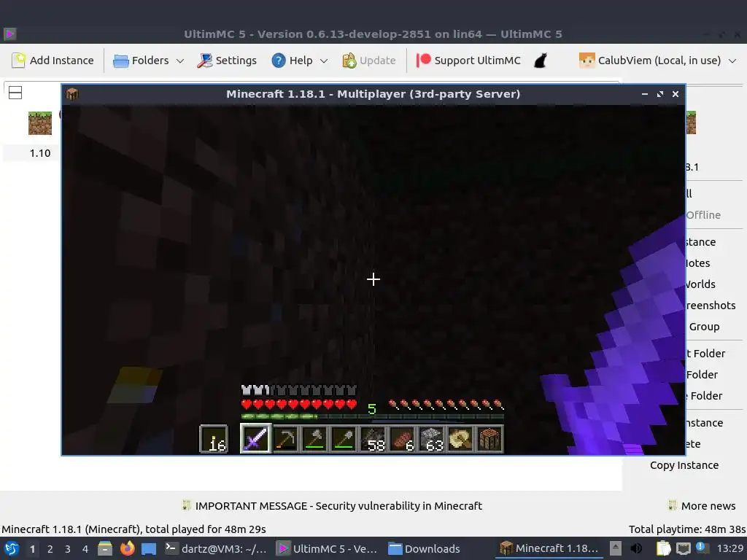Click the UltimMC title bar app icon
Image resolution: width=747 pixels, height=560 pixels.
pyautogui.click(x=9, y=34)
